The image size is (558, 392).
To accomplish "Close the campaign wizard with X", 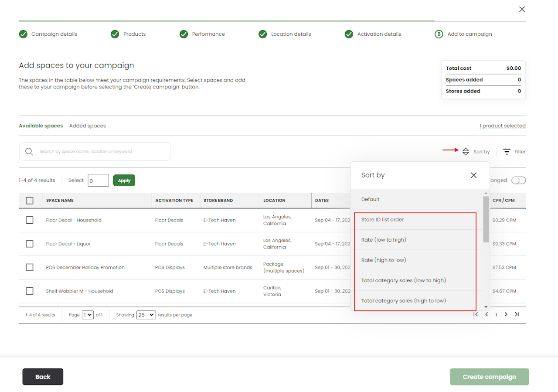I will (x=522, y=9).
